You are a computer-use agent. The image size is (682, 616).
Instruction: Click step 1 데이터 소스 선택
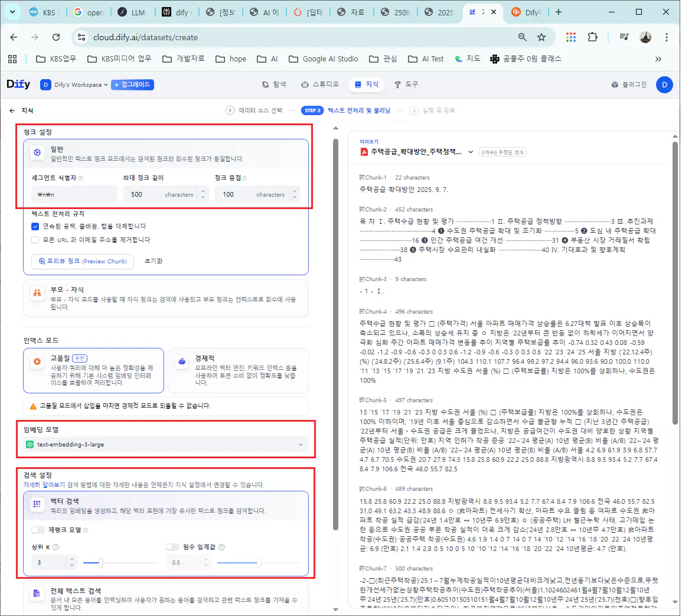(x=254, y=110)
